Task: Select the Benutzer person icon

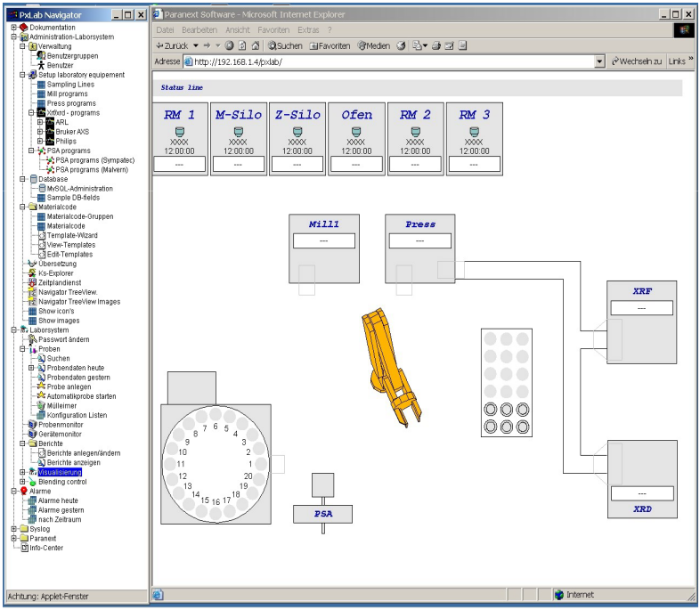Action: point(41,65)
